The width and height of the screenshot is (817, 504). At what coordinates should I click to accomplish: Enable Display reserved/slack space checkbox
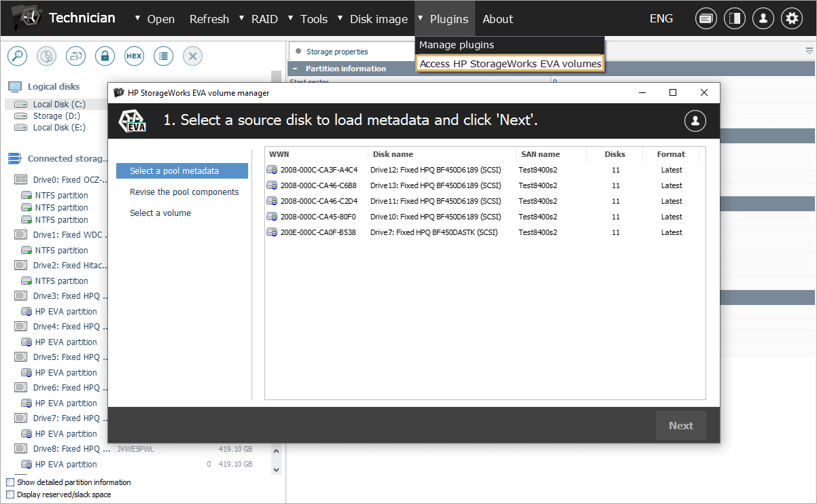click(x=10, y=494)
